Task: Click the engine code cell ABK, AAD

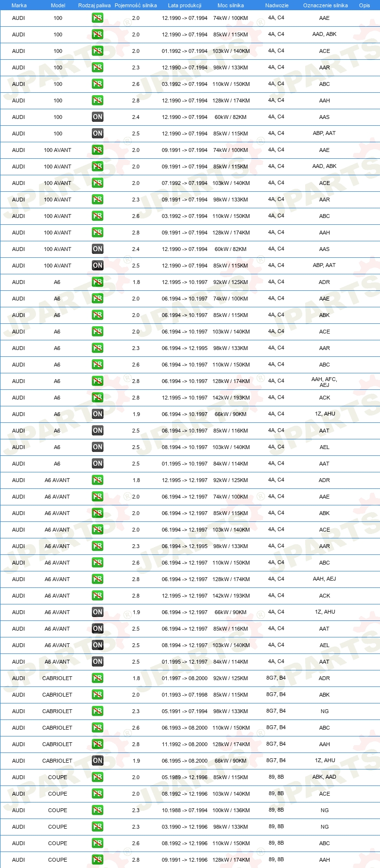Action: pos(324,777)
